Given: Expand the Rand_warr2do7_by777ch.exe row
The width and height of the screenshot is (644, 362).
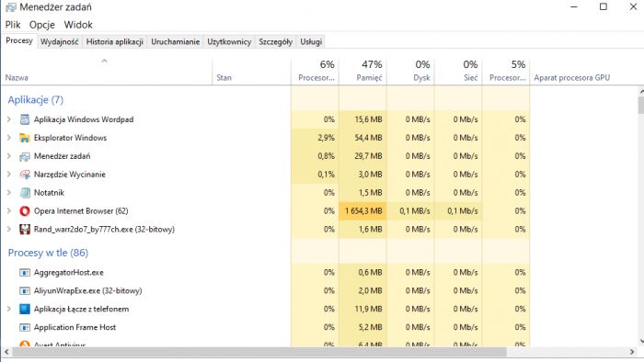Looking at the screenshot, I should click(9, 229).
